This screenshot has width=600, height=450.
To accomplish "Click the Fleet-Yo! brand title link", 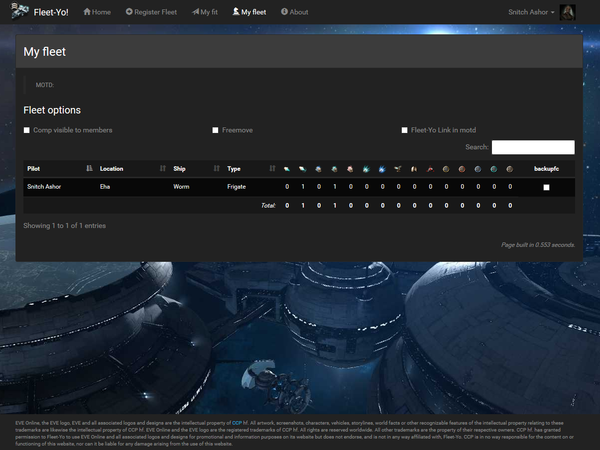I will pos(52,12).
